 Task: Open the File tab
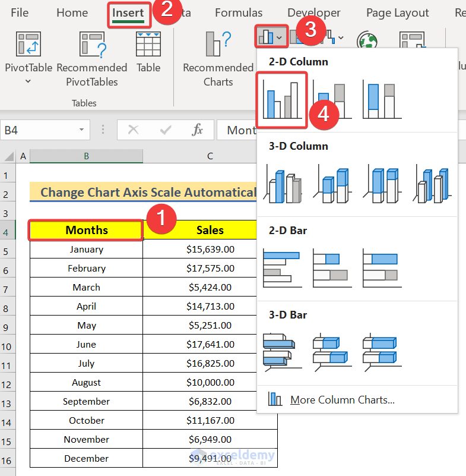pyautogui.click(x=20, y=12)
